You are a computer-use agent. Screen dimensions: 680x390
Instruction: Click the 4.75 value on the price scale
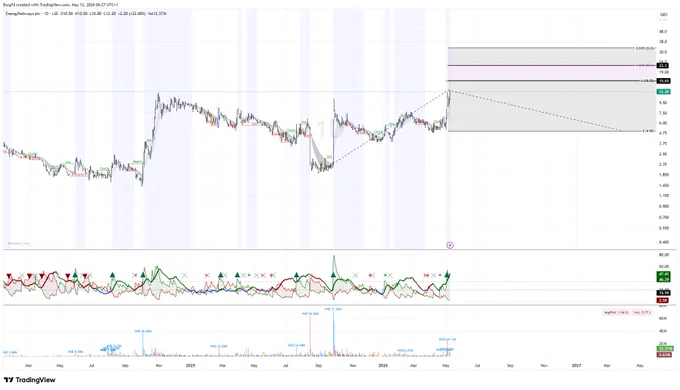coord(662,133)
